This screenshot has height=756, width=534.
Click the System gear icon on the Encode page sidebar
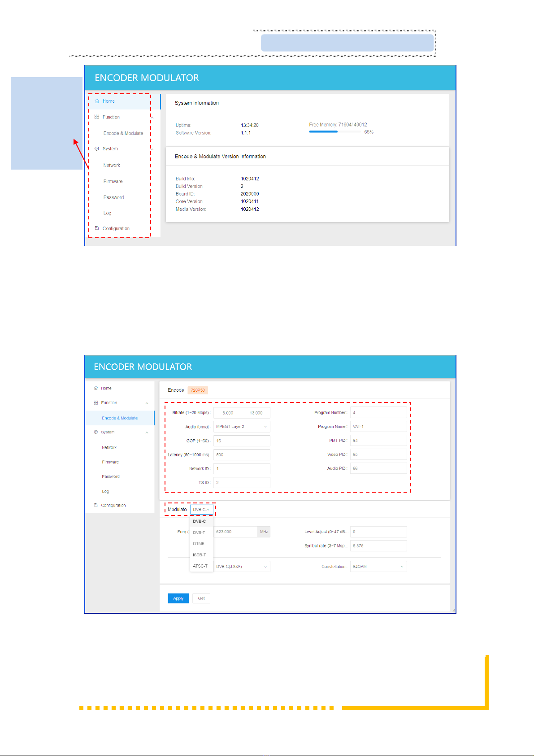pos(96,432)
